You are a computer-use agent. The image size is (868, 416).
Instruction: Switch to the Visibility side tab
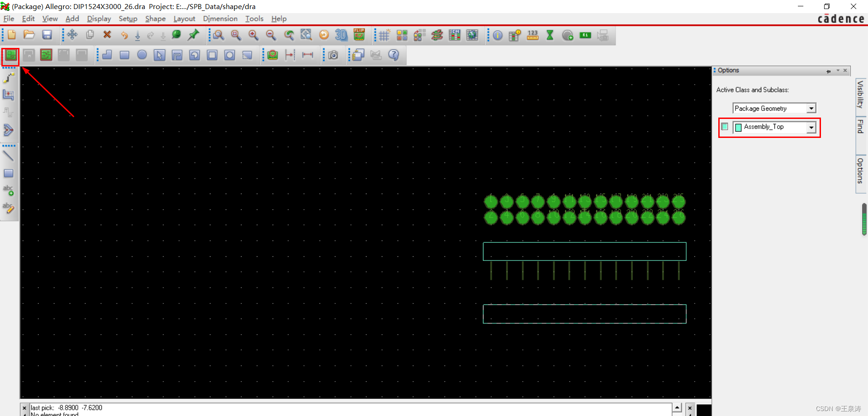click(860, 94)
